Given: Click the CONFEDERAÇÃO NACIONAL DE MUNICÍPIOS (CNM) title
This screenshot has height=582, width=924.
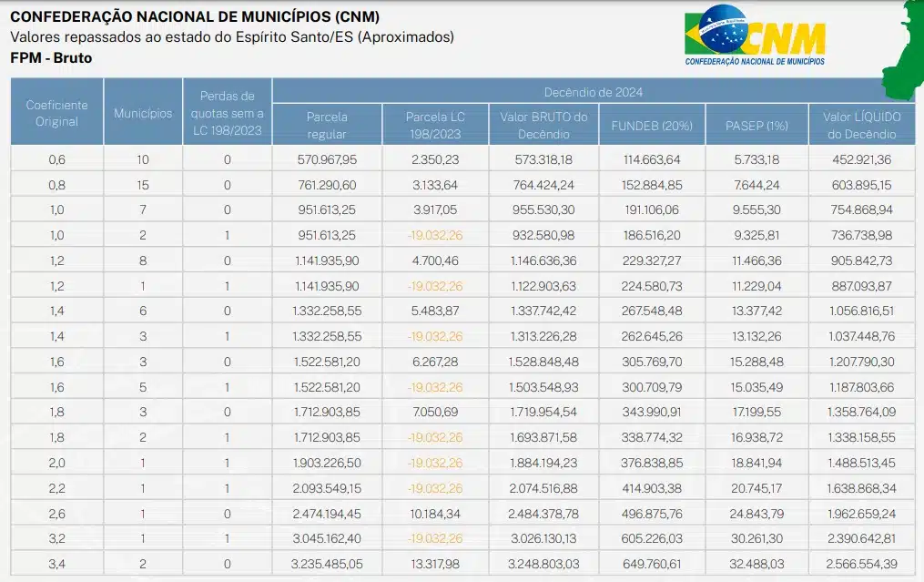Looking at the screenshot, I should tap(195, 16).
